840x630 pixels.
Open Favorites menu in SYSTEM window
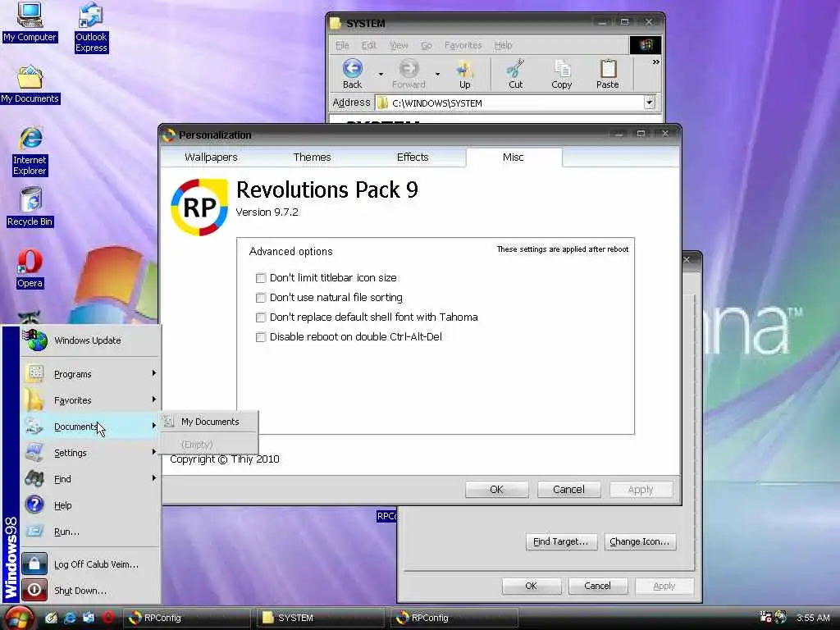[463, 46]
